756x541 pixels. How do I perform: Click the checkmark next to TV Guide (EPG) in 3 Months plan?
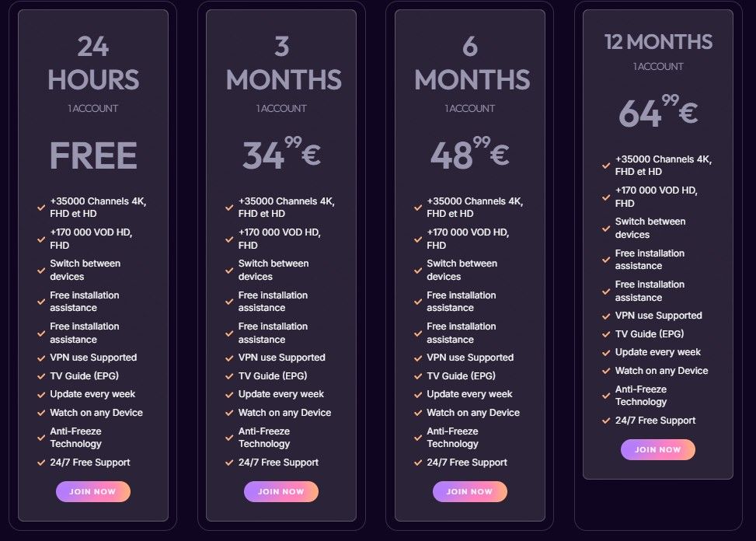click(x=230, y=376)
